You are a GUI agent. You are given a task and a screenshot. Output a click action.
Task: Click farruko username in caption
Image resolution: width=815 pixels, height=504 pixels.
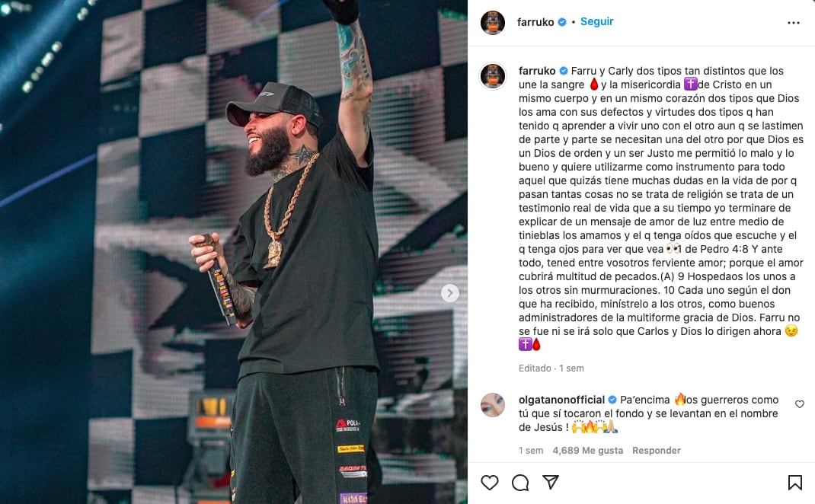[537, 71]
